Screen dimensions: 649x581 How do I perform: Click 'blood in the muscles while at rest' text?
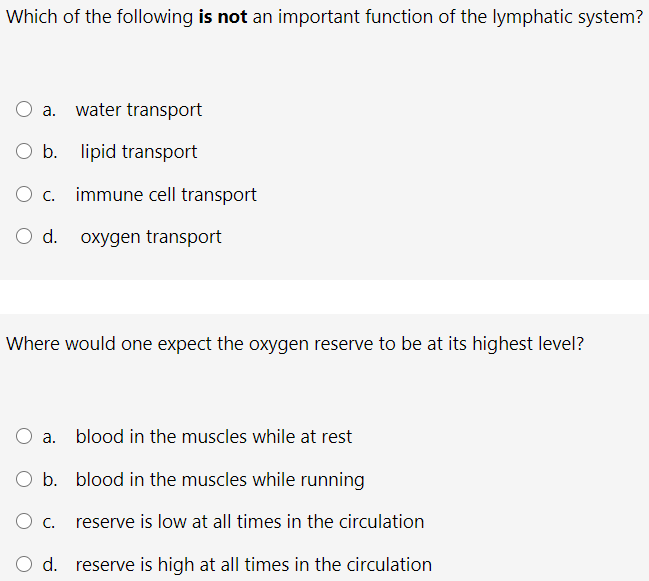click(x=214, y=437)
